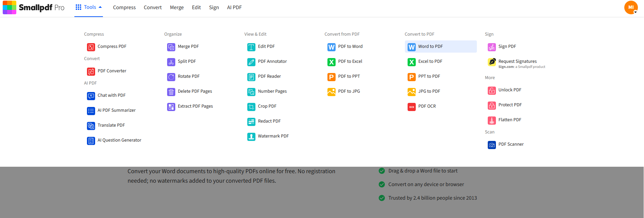Click the PDF Converter icon

click(x=91, y=71)
